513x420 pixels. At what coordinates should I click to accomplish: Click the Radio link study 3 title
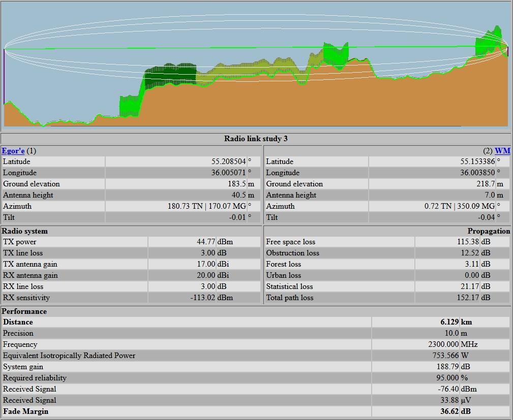pyautogui.click(x=256, y=139)
